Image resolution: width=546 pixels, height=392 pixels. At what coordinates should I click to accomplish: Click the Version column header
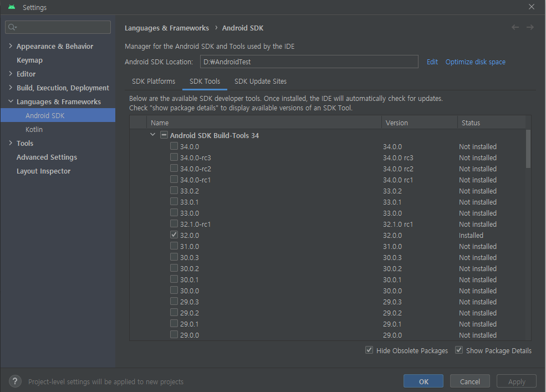420,123
